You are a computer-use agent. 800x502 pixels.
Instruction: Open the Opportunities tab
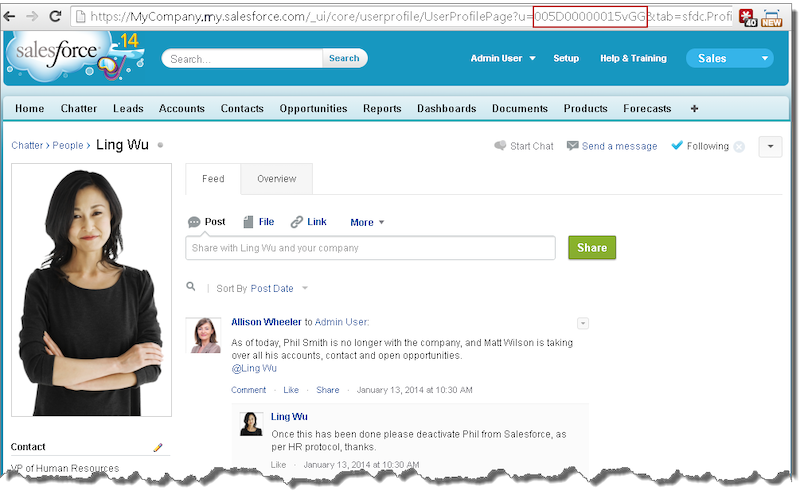[313, 109]
